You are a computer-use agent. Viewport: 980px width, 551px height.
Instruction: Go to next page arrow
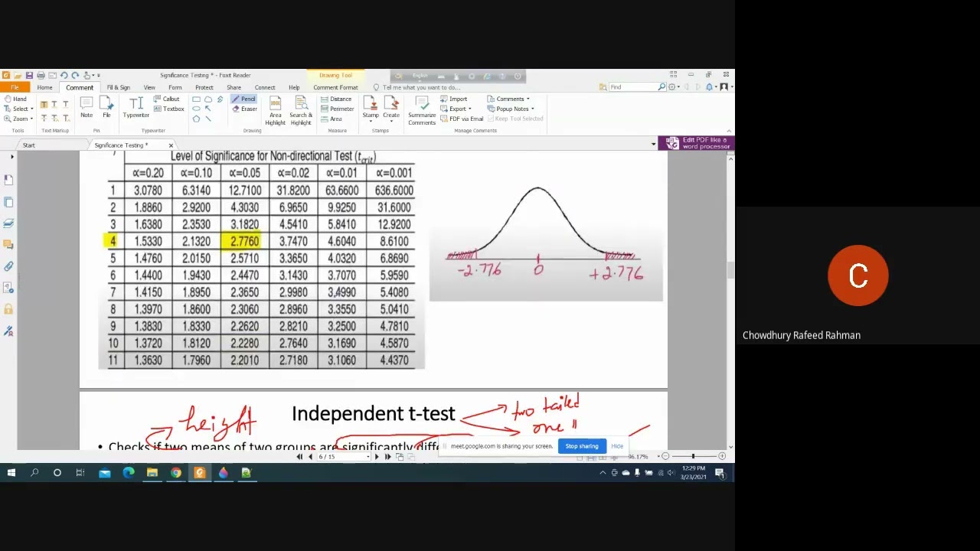(x=377, y=457)
